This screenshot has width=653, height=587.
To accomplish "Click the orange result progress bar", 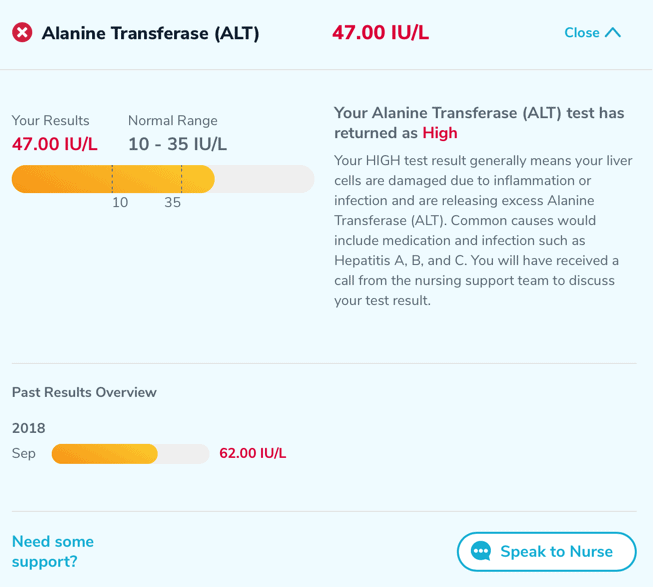I will click(x=113, y=179).
